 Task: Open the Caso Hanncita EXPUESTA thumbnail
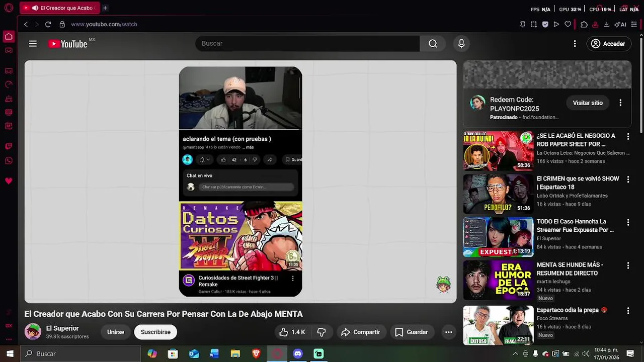498,237
